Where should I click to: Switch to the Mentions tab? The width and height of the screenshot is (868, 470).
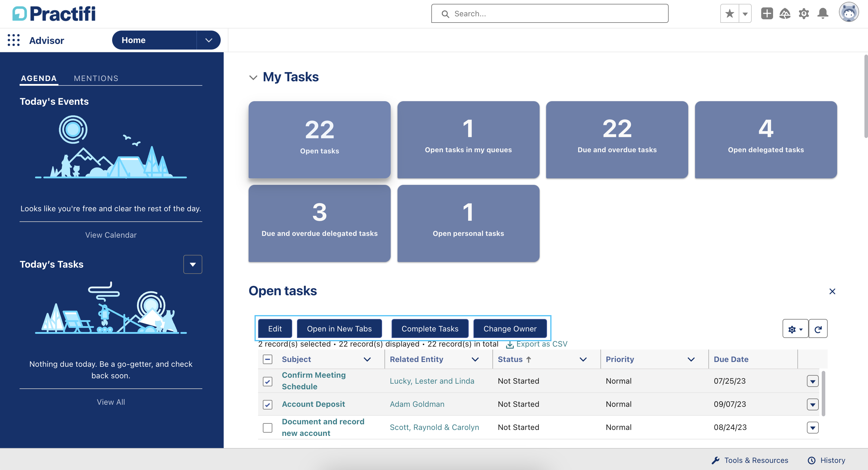pyautogui.click(x=96, y=78)
